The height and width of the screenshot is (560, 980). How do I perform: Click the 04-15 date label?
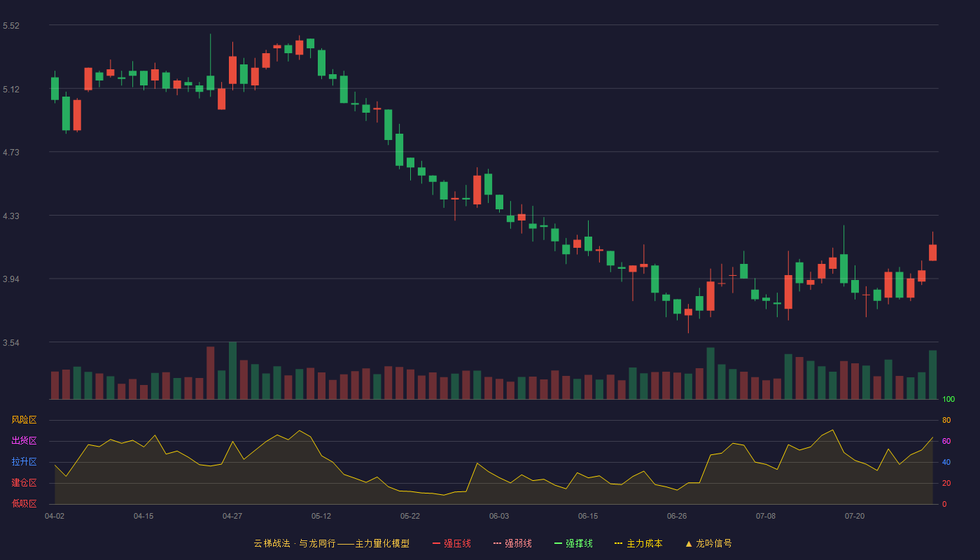pyautogui.click(x=143, y=516)
